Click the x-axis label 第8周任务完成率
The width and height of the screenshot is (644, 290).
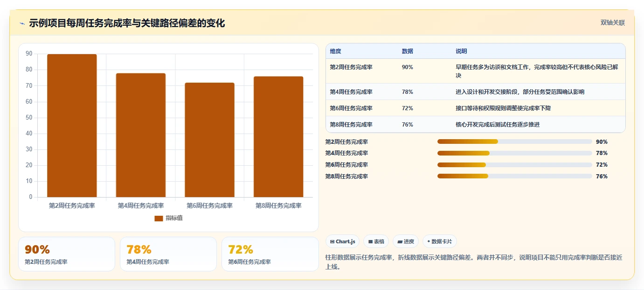278,205
